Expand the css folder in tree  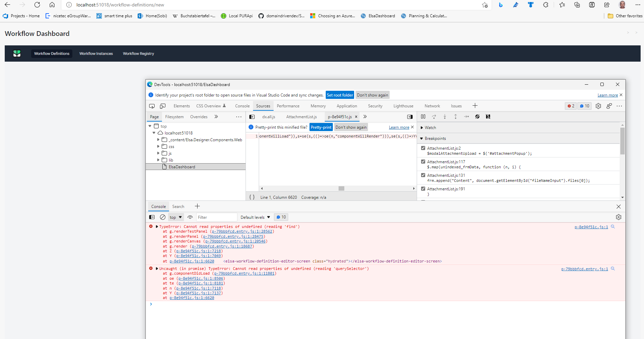(x=158, y=147)
